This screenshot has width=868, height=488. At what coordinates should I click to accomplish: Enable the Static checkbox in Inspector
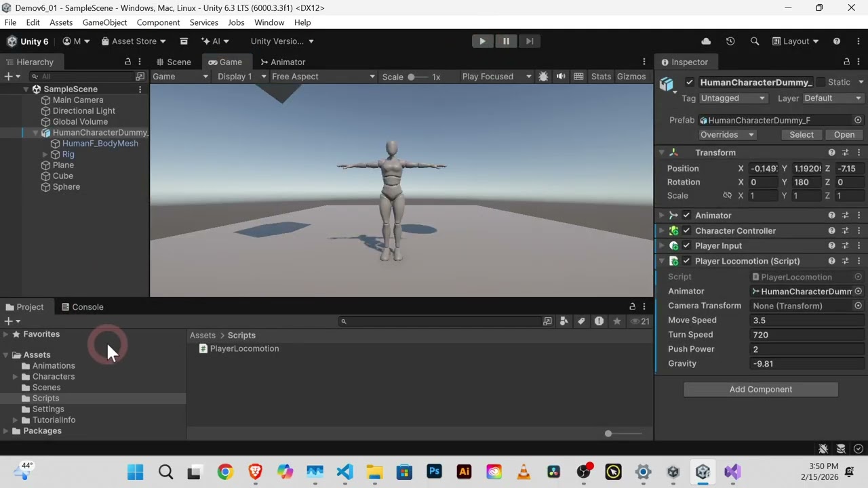pyautogui.click(x=820, y=82)
